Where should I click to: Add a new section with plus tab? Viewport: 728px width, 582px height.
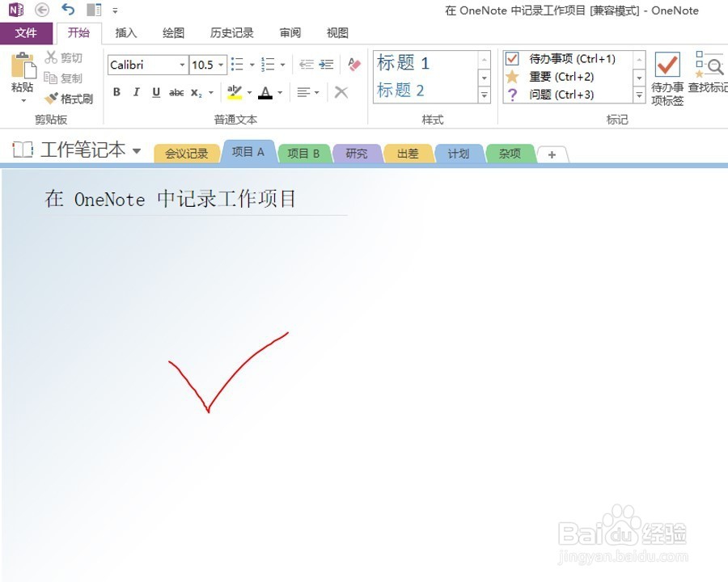(552, 154)
